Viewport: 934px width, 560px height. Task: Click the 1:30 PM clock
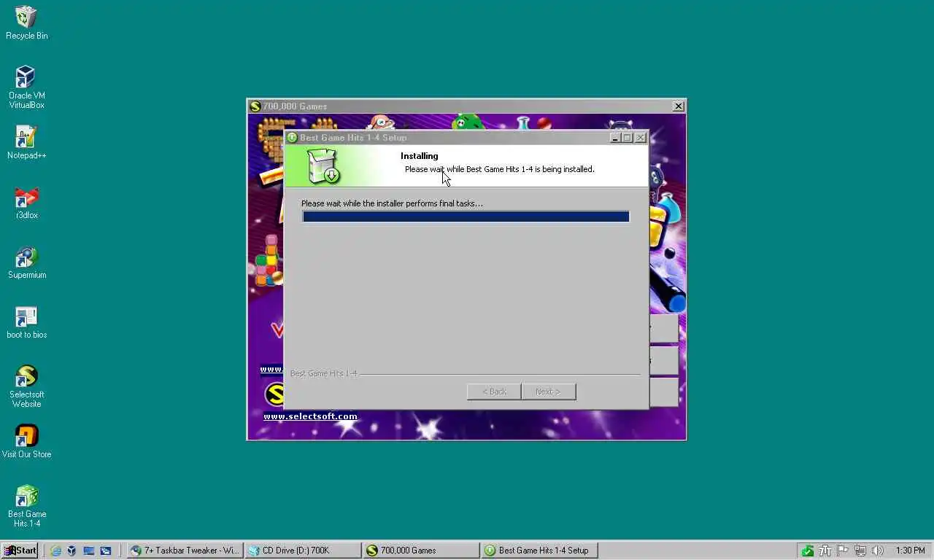910,551
